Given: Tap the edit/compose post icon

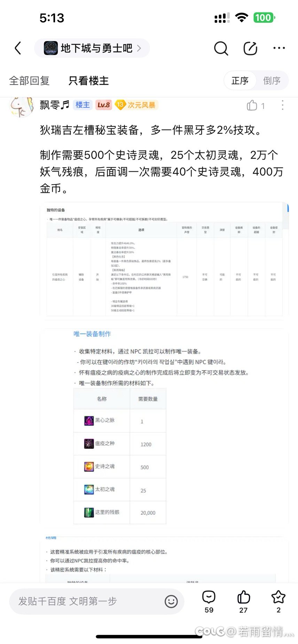Looking at the screenshot, I should (250, 48).
